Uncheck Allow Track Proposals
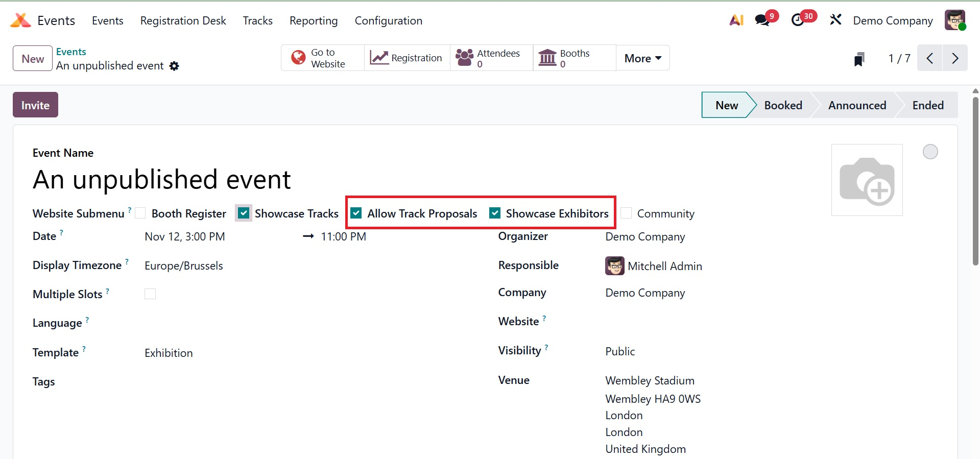 coord(356,213)
